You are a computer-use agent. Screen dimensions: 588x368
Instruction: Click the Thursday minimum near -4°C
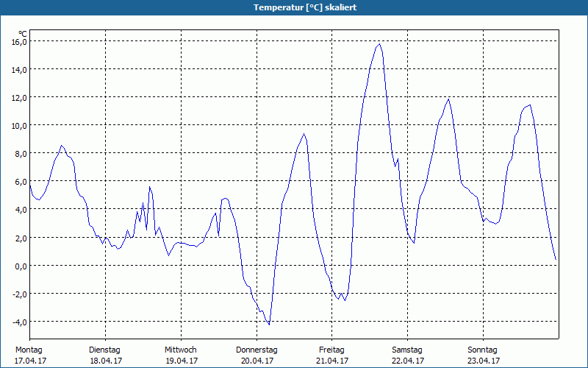click(x=269, y=325)
